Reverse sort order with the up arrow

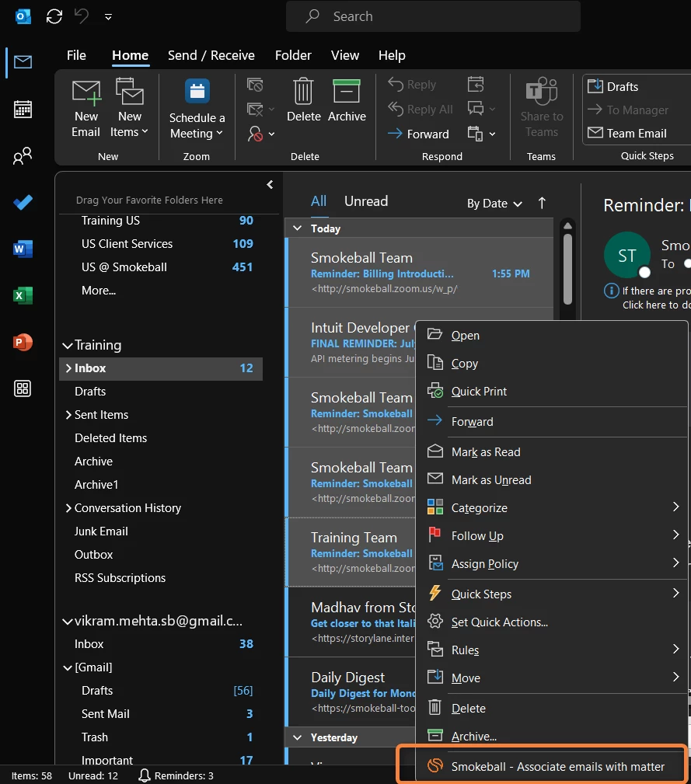542,203
